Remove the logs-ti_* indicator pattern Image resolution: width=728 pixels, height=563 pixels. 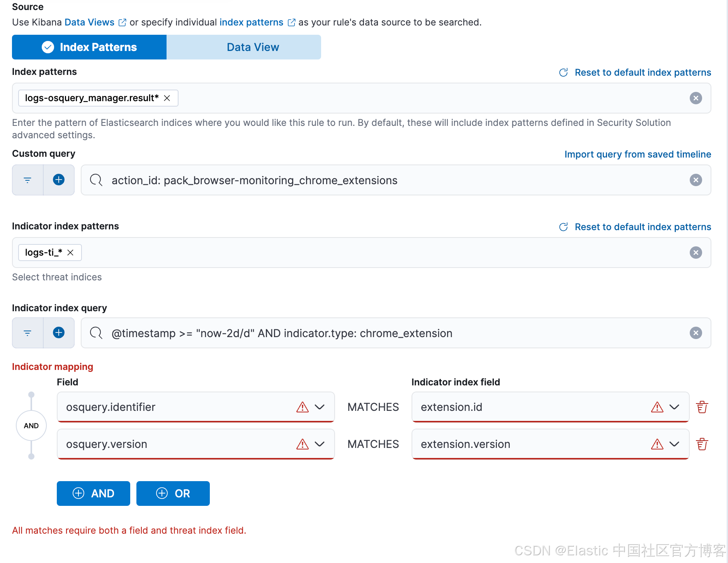point(70,253)
